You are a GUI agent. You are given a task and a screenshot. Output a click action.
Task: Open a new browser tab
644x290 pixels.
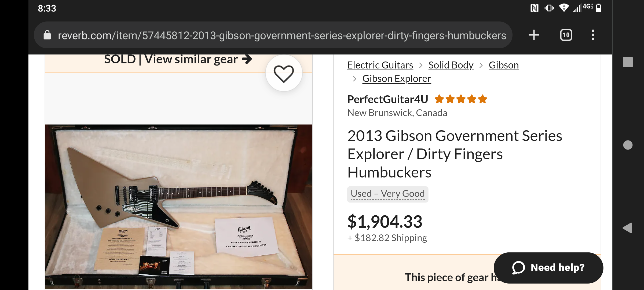pyautogui.click(x=534, y=35)
